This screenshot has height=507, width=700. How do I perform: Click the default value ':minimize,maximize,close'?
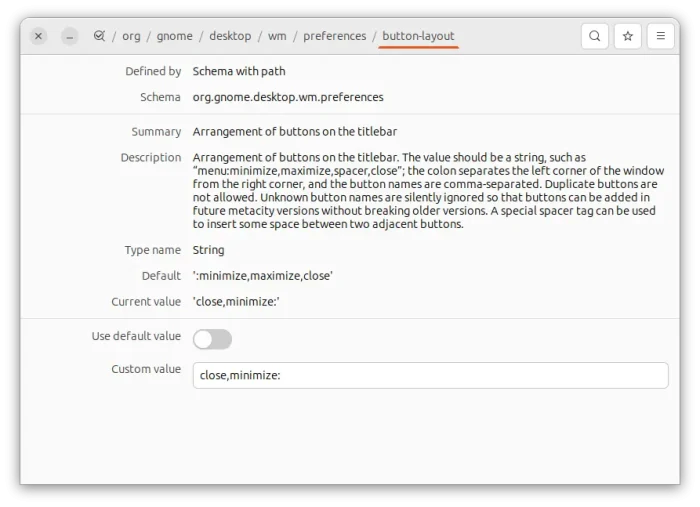click(x=262, y=276)
